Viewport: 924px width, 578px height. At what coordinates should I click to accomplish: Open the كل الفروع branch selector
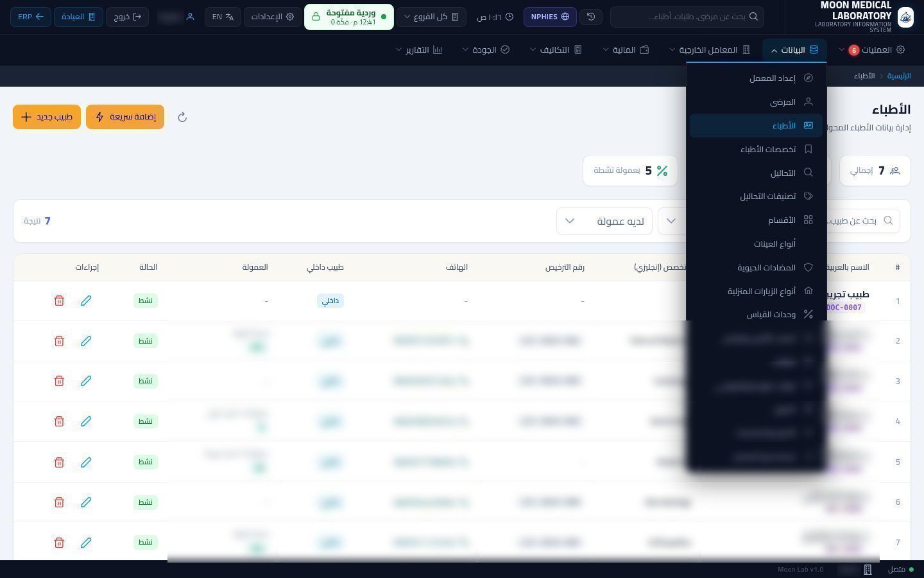click(x=431, y=17)
